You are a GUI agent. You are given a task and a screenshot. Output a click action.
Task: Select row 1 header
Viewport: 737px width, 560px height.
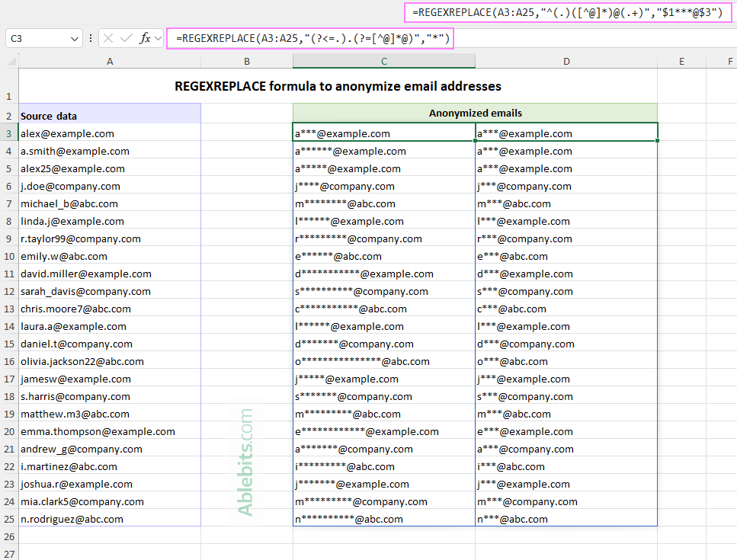pyautogui.click(x=9, y=86)
